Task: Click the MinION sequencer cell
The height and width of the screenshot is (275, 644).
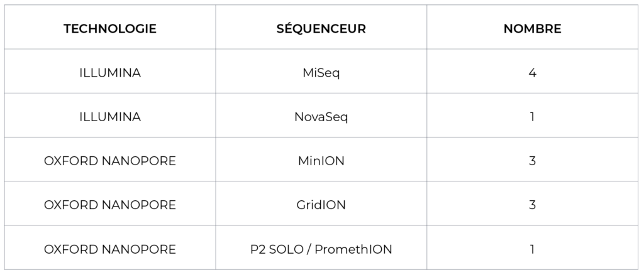Action: click(321, 161)
